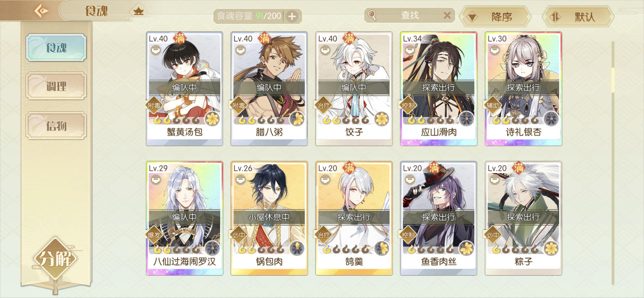Click the back arrow icon
The height and width of the screenshot is (298, 644).
click(x=41, y=10)
